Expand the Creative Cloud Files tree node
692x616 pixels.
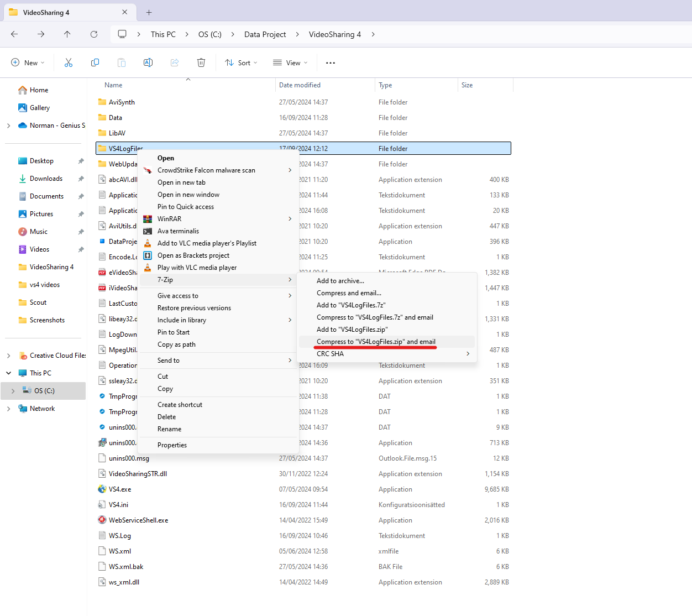pos(9,356)
